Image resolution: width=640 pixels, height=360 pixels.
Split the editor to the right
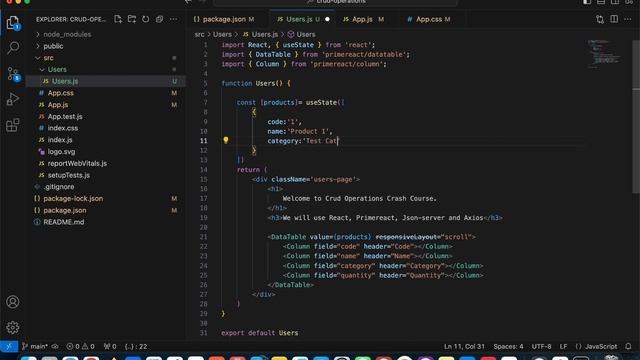pyautogui.click(x=614, y=19)
